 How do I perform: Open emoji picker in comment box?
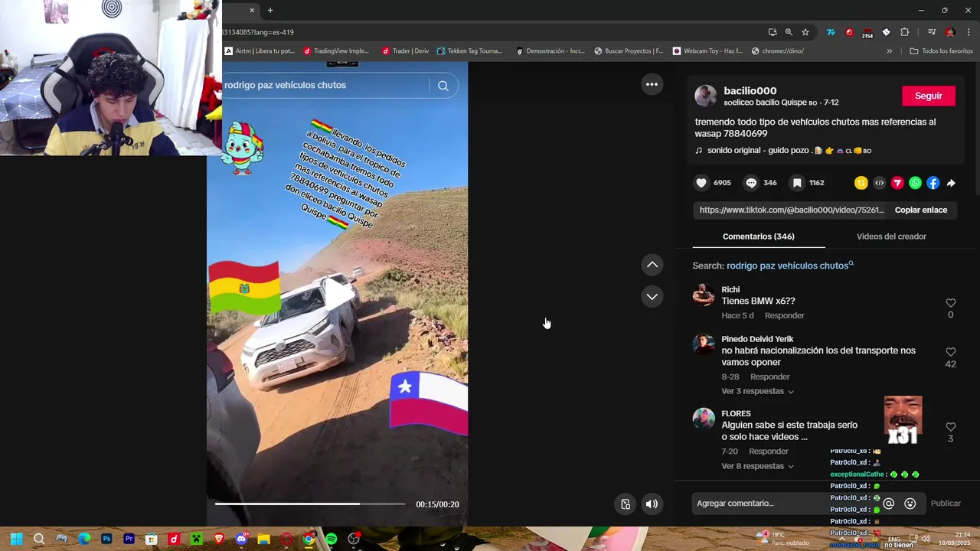click(x=910, y=504)
